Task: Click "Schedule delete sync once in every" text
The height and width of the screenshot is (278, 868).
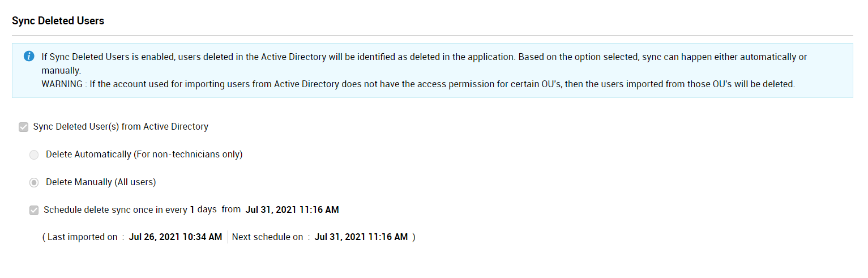Action: point(115,209)
